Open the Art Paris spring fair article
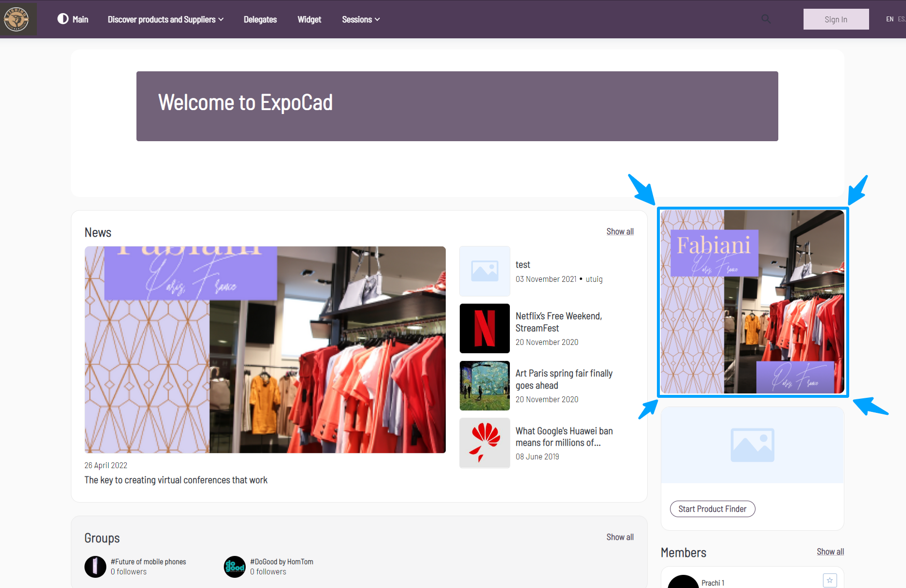The width and height of the screenshot is (906, 588). tap(564, 379)
